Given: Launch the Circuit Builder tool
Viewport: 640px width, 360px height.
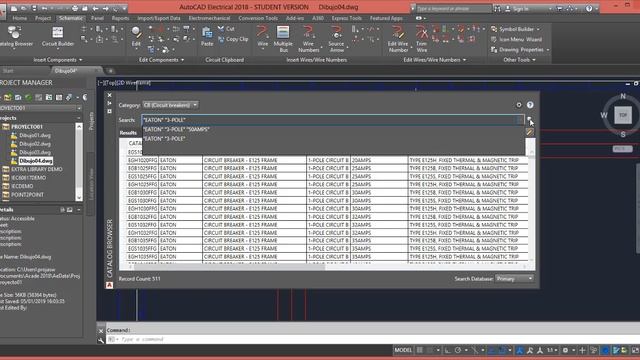Looking at the screenshot, I should [58, 37].
